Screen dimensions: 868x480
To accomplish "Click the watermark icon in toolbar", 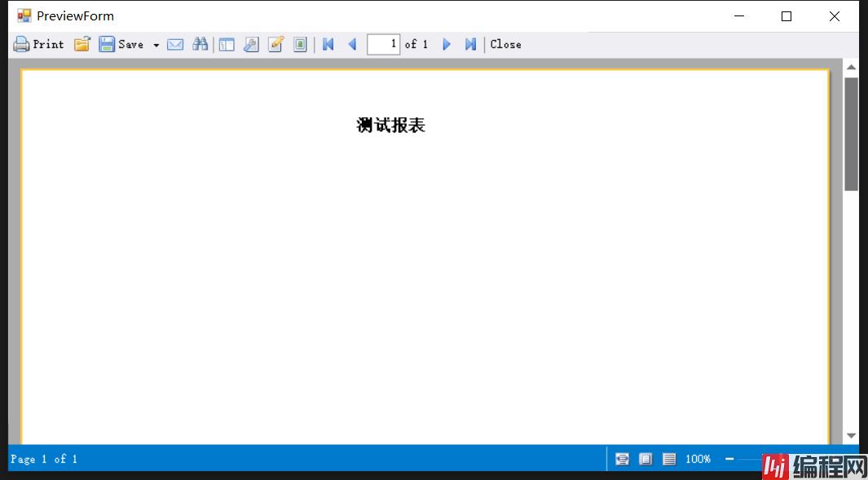I will tap(300, 45).
